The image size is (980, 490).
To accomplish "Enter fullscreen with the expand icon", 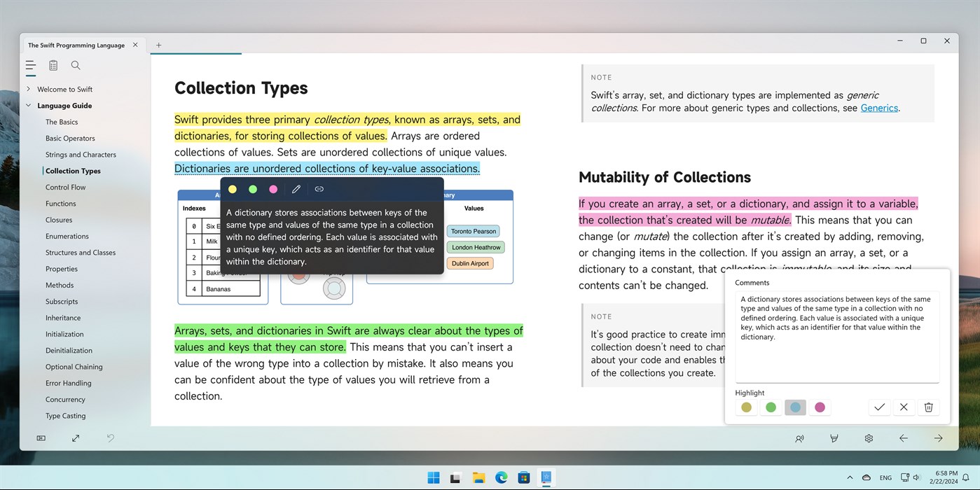I will click(75, 438).
